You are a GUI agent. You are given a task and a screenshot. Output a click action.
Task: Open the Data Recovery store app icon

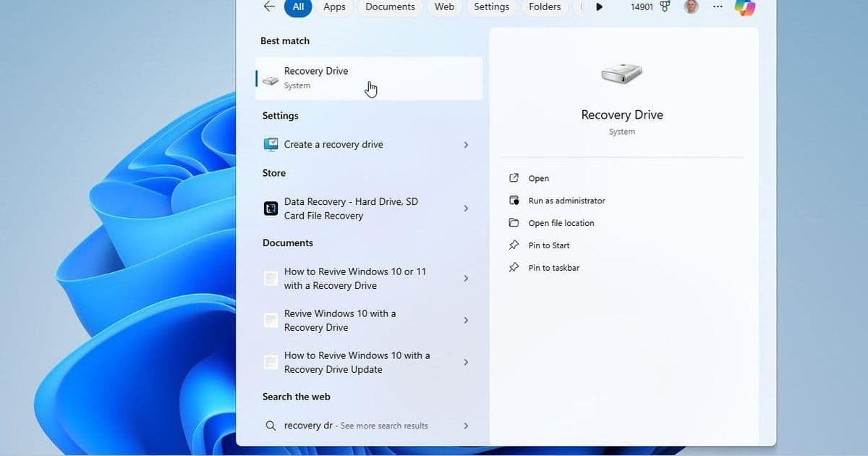click(270, 208)
